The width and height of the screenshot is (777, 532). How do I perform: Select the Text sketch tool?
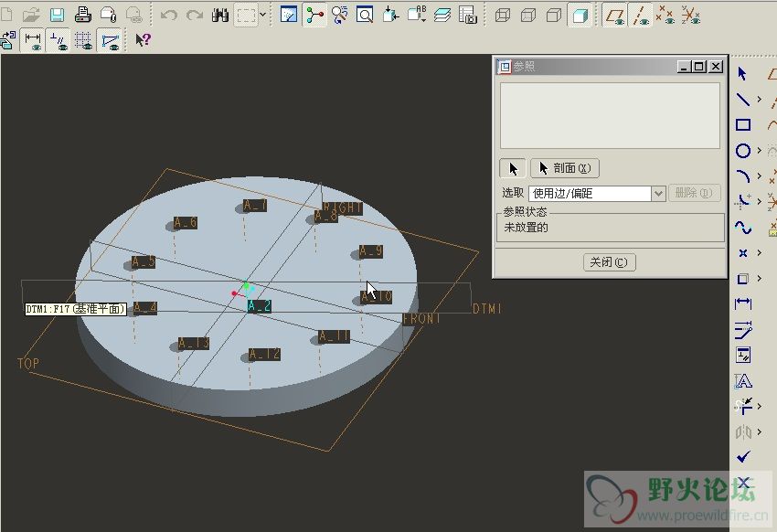pos(743,381)
